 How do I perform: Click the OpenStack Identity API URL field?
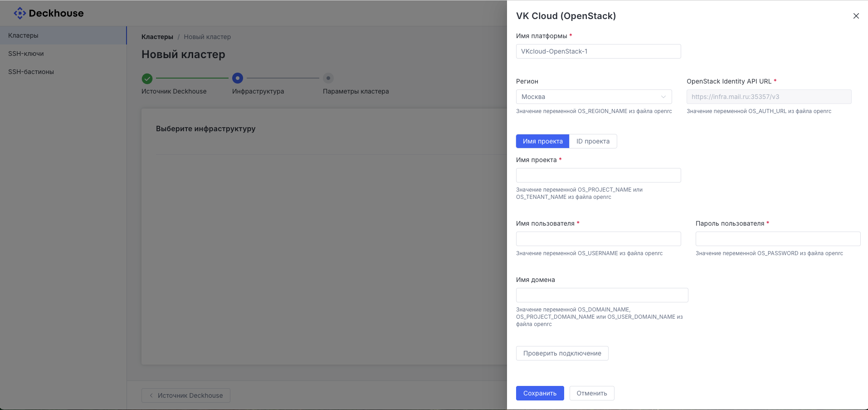click(769, 97)
